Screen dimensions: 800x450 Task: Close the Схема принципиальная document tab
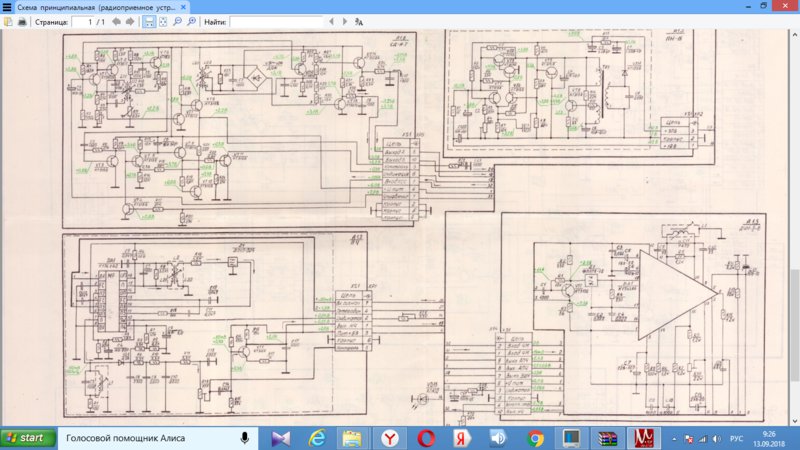(183, 7)
